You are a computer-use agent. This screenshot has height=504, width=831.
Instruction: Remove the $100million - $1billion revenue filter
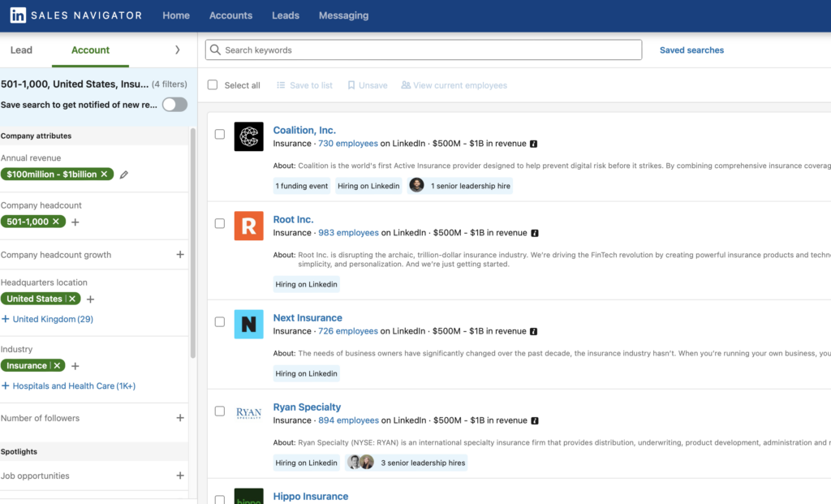(105, 174)
